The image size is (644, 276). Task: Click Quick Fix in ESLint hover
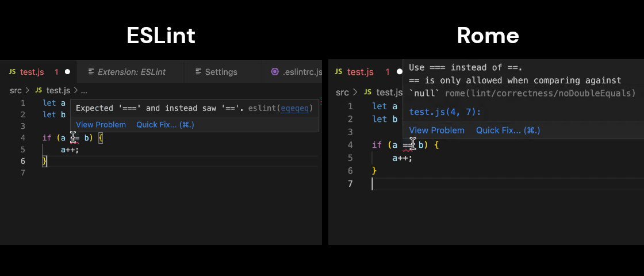tap(165, 124)
